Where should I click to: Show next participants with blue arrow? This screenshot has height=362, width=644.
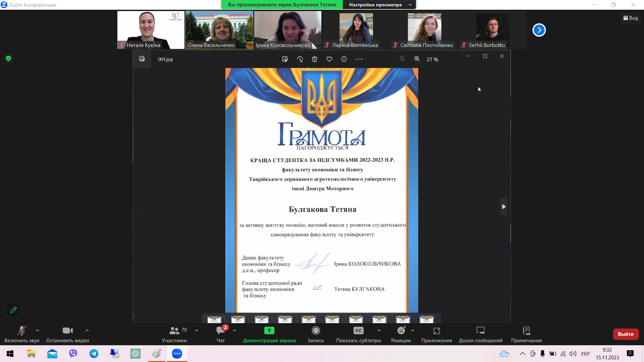point(539,30)
